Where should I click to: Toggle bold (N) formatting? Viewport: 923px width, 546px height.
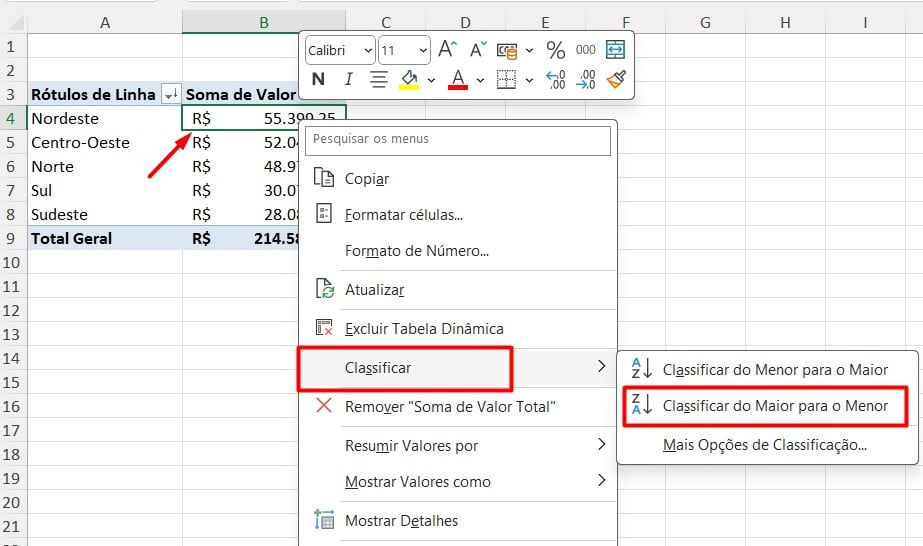click(x=319, y=79)
